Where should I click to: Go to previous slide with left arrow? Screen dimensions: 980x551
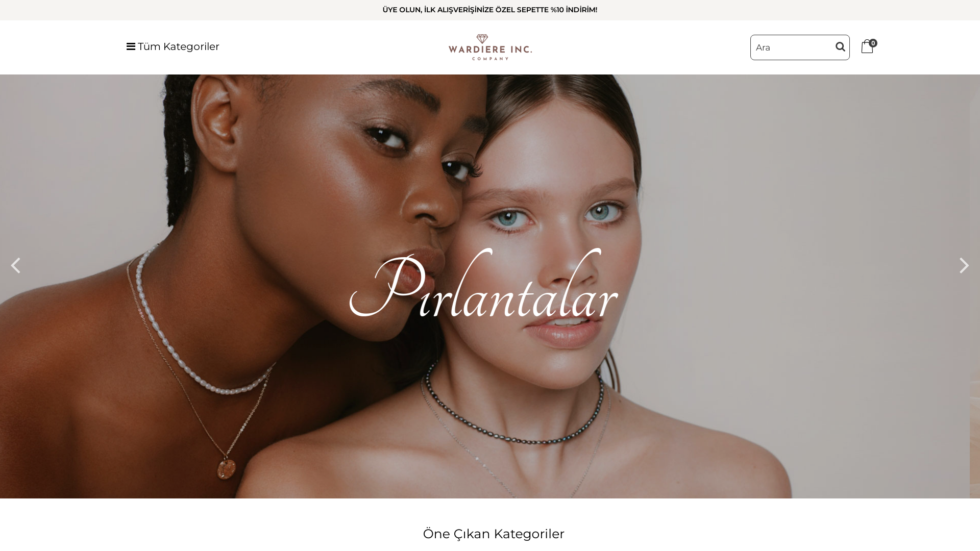point(15,265)
